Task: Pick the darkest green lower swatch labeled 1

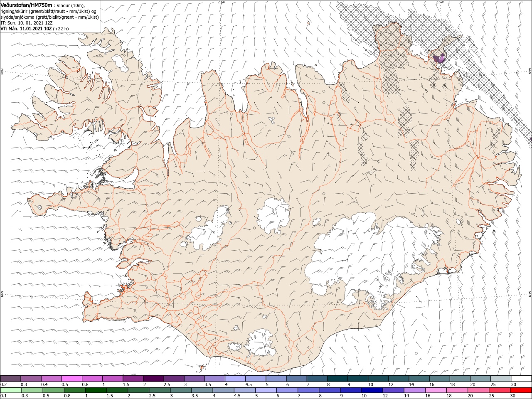Action: point(96,390)
